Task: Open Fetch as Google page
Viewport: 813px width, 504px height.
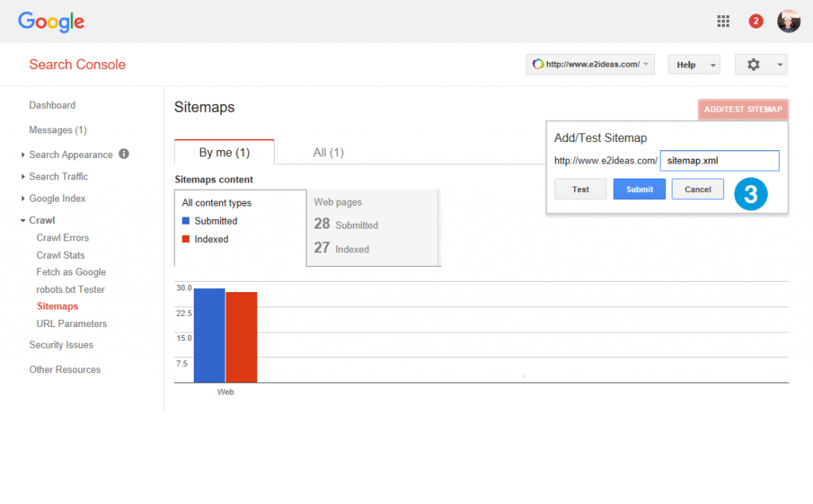Action: click(71, 272)
